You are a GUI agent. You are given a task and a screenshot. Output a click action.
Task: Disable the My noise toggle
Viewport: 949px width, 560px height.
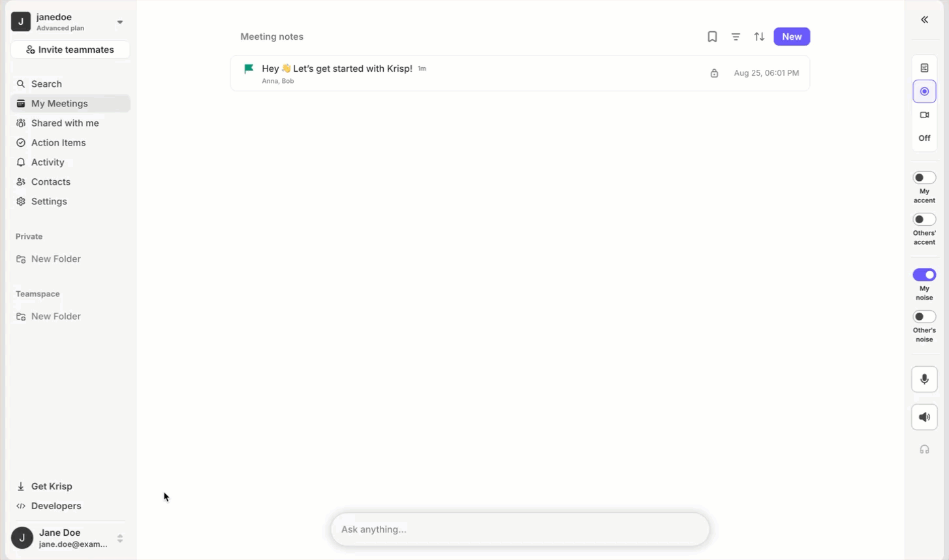click(924, 275)
